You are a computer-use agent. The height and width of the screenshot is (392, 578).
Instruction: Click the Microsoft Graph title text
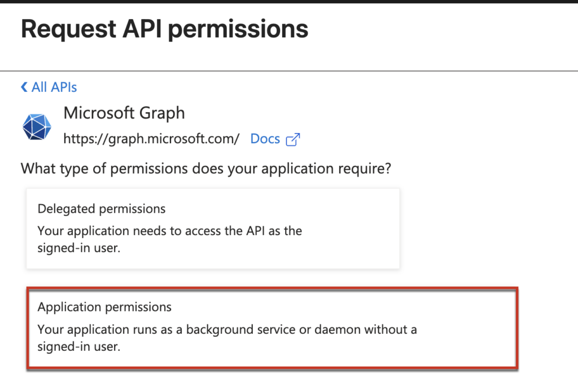tap(124, 113)
